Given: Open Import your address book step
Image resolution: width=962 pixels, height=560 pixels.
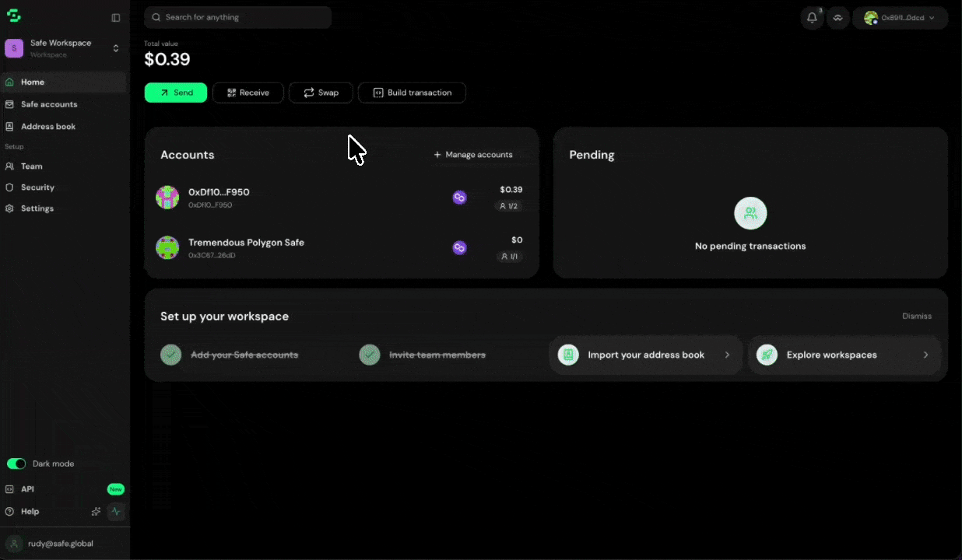Looking at the screenshot, I should 645,355.
